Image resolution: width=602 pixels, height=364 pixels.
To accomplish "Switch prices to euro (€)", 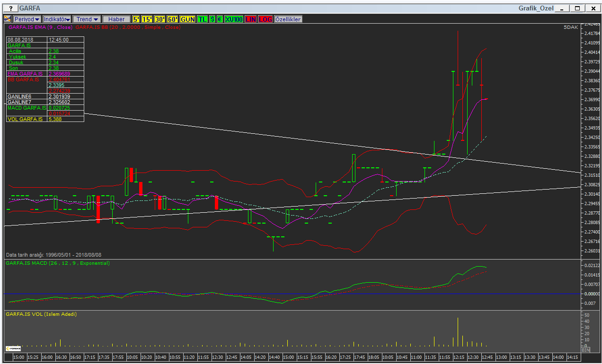I will click(220, 19).
